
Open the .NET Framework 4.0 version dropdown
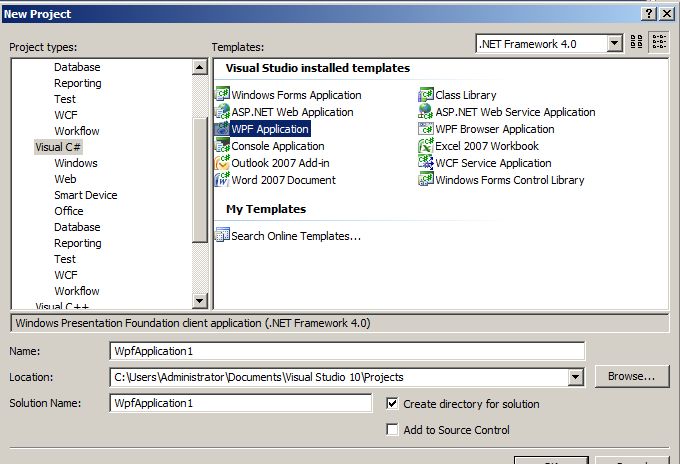(614, 43)
